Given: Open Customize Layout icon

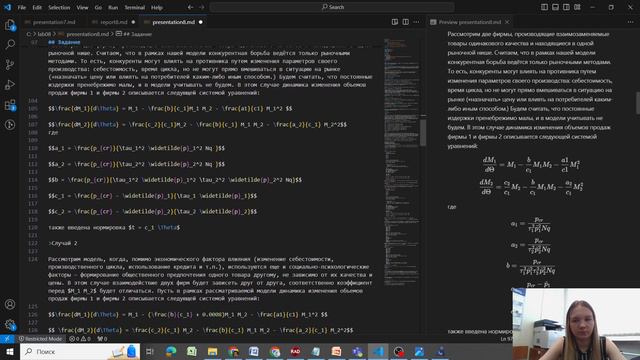Looking at the screenshot, I should 577,7.
